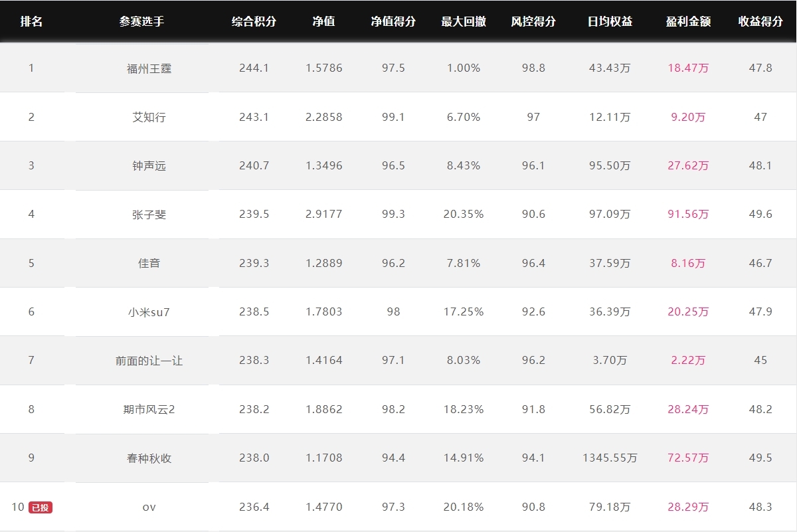Open contestant 春种秋收

tap(149, 458)
